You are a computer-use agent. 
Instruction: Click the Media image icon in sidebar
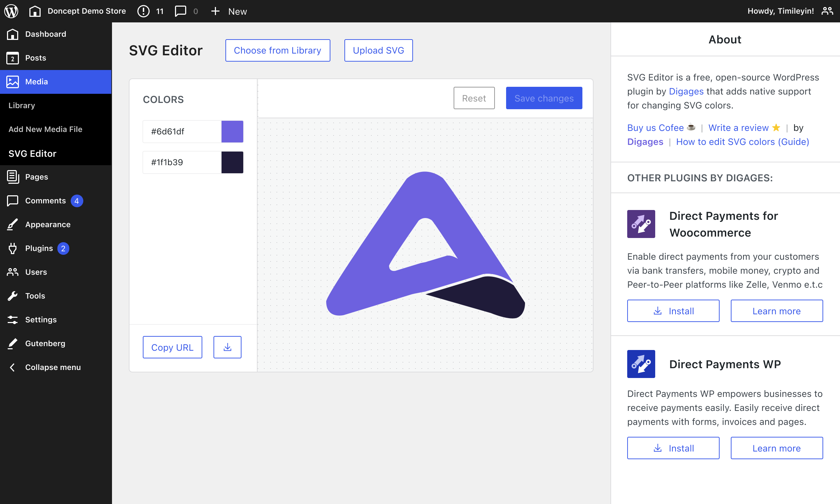pyautogui.click(x=13, y=82)
